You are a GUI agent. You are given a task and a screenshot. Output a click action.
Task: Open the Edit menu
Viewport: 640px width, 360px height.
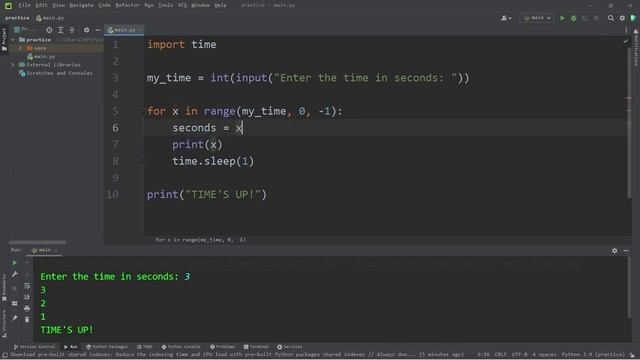(41, 5)
